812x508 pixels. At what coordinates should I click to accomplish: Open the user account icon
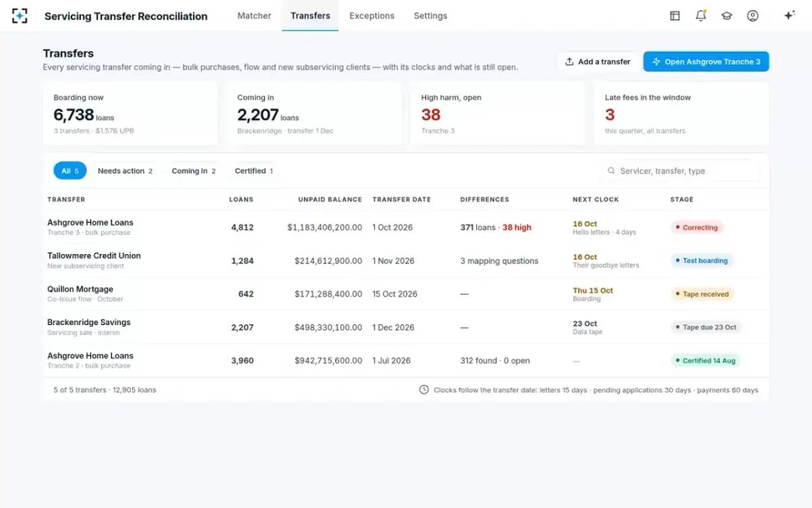(752, 16)
